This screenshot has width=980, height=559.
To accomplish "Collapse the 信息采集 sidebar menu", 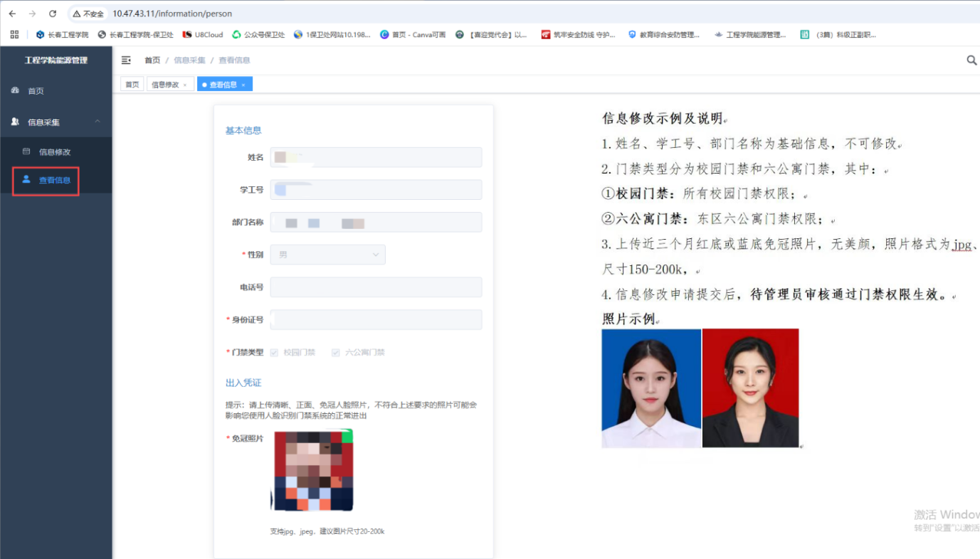I will click(98, 122).
